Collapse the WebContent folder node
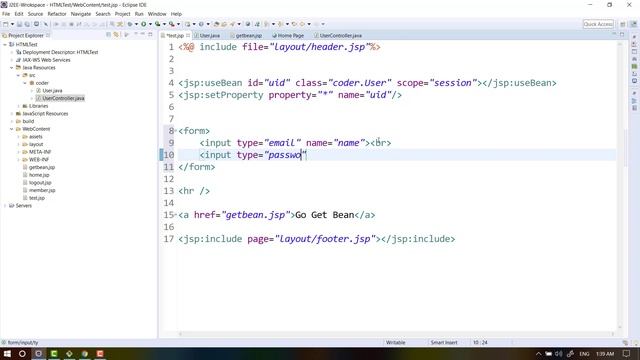The width and height of the screenshot is (640, 360). (x=12, y=129)
